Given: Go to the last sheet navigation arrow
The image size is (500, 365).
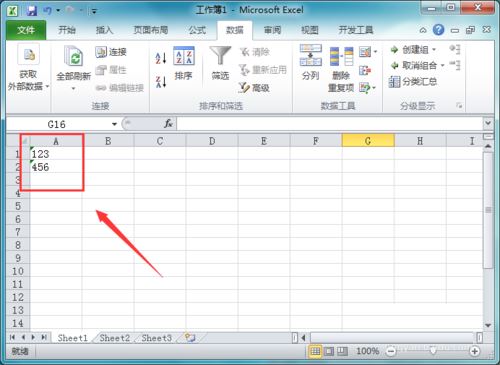Looking at the screenshot, I should click(44, 337).
